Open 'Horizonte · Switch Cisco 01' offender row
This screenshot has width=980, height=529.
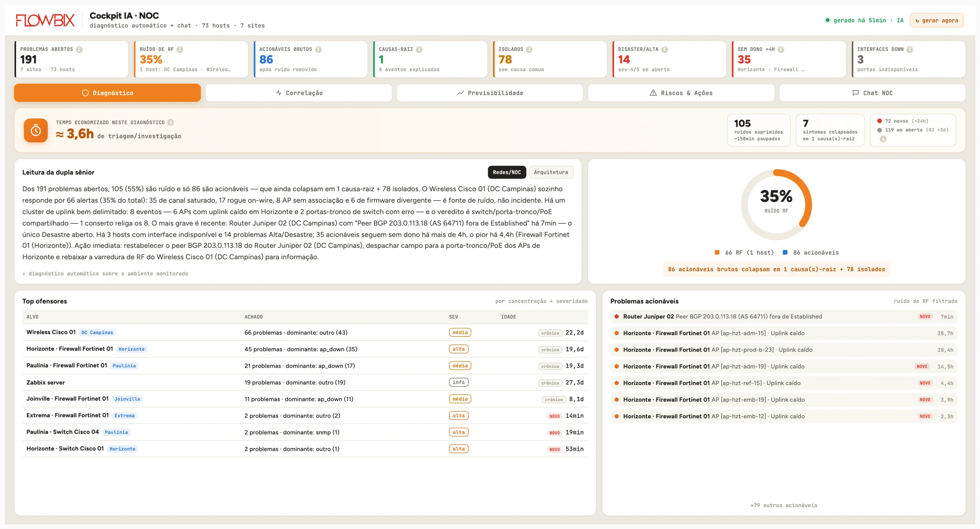(x=305, y=449)
